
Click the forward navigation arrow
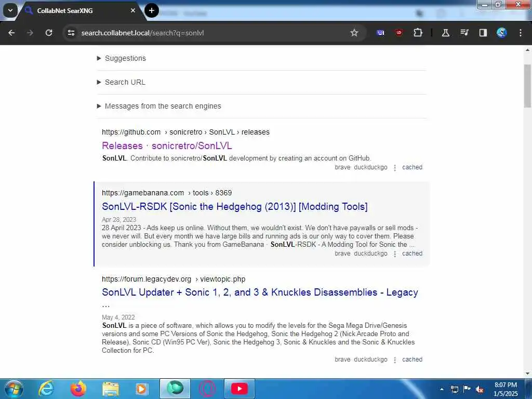pyautogui.click(x=30, y=33)
